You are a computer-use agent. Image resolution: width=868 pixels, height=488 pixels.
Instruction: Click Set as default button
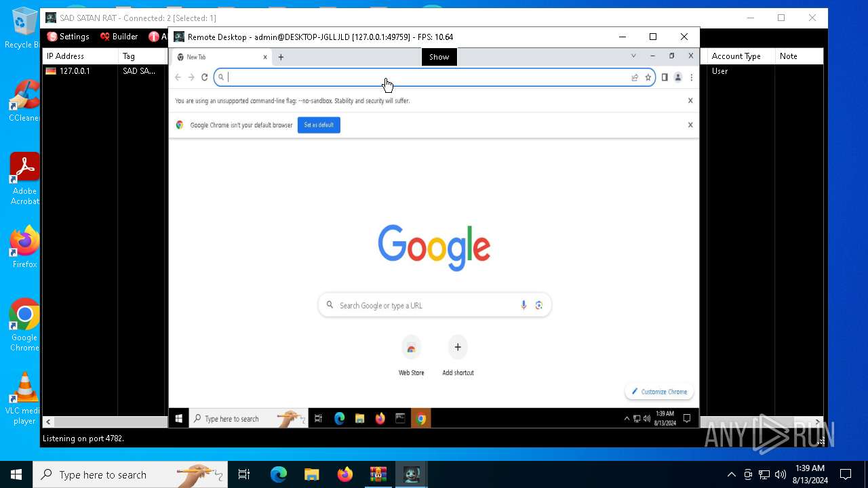(319, 125)
